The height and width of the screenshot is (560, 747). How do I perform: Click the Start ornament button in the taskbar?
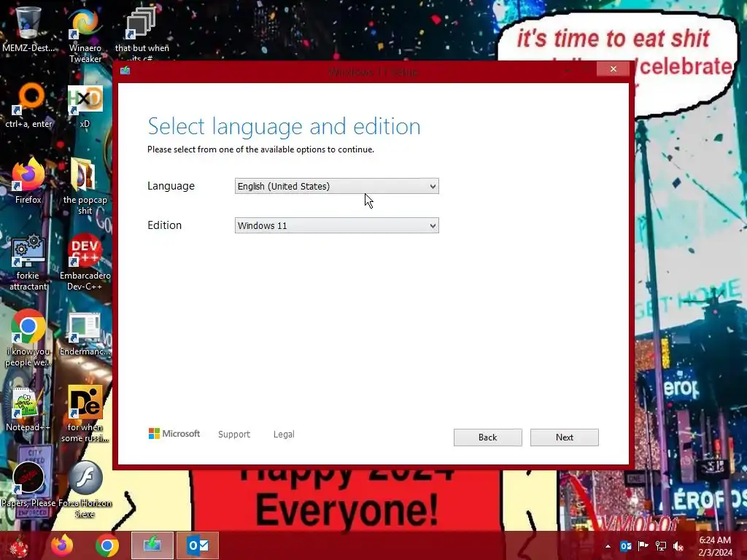click(19, 545)
